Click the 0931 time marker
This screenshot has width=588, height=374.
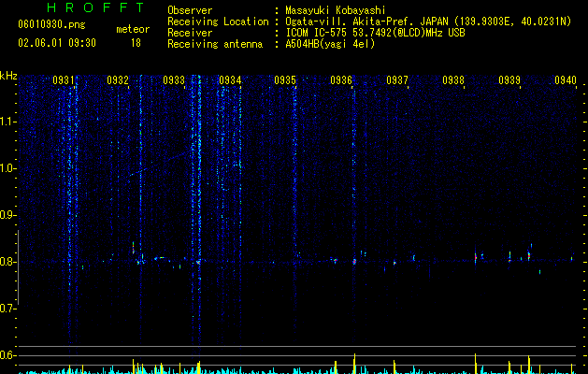pyautogui.click(x=64, y=80)
